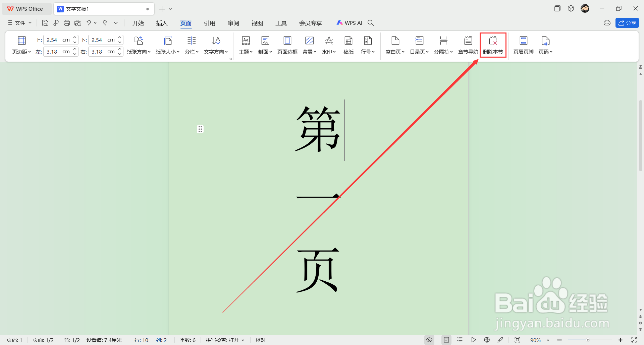This screenshot has height=345, width=644.
Task: Toggle eye protection mode in status bar
Action: click(x=429, y=340)
